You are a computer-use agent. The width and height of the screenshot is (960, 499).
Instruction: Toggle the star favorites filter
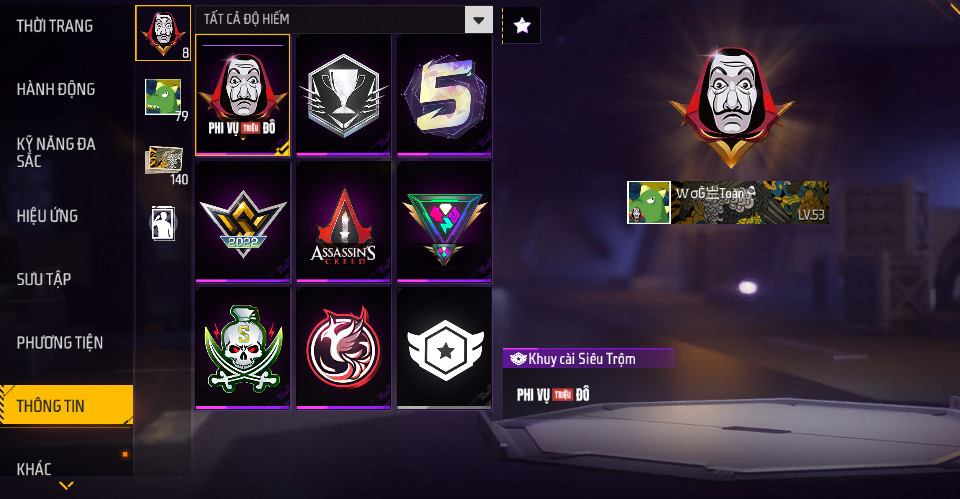pos(522,26)
